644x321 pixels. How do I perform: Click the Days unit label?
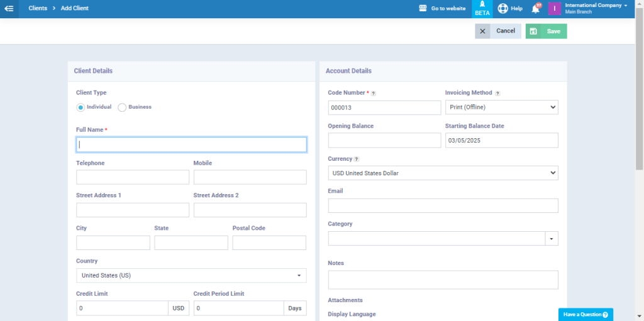pos(295,308)
